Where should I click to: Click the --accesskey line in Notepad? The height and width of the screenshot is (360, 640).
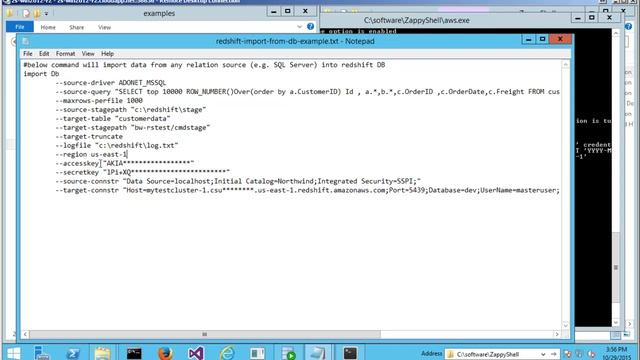point(124,164)
